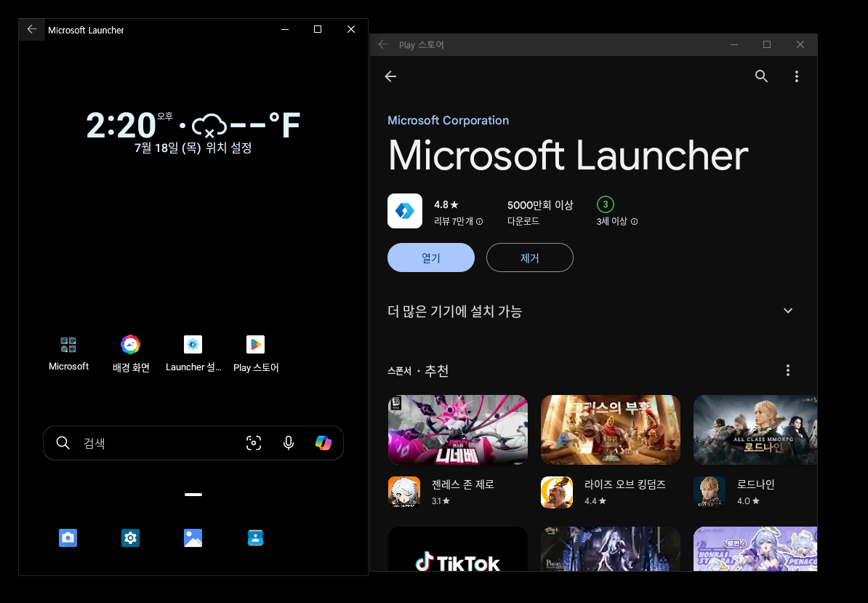
Task: Maximize the Microsoft Launcher window
Action: pos(318,29)
